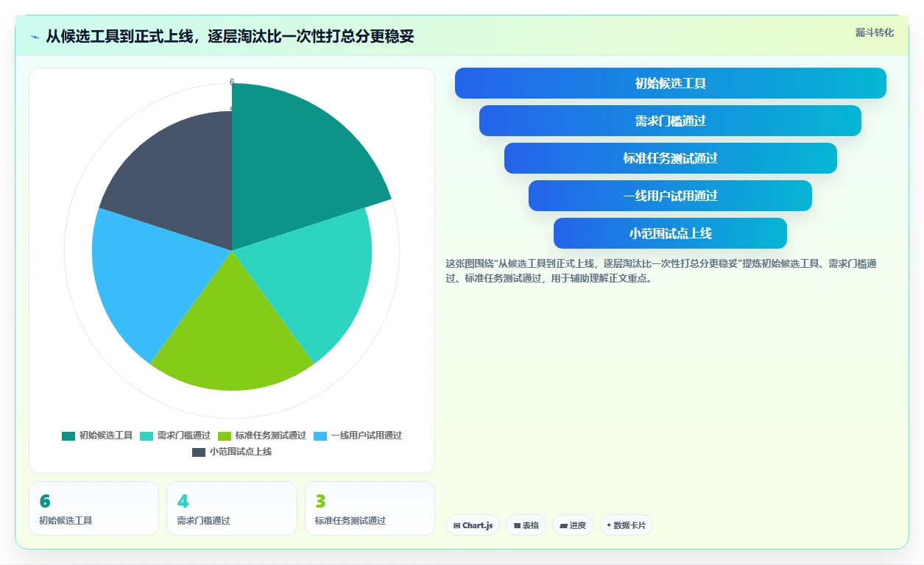Viewport: 924px width, 565px height.
Task: Toggle 小范围试点上线 legend swatch
Action: (x=199, y=452)
